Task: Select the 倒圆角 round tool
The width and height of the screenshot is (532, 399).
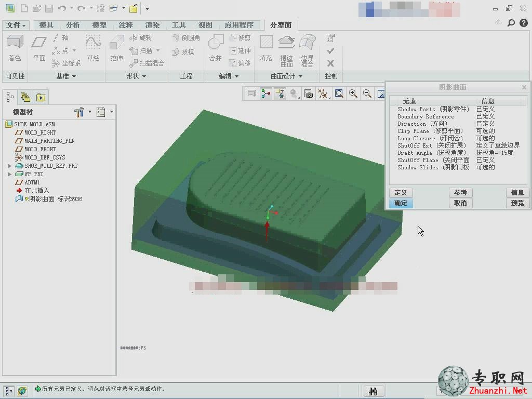Action: tap(186, 37)
